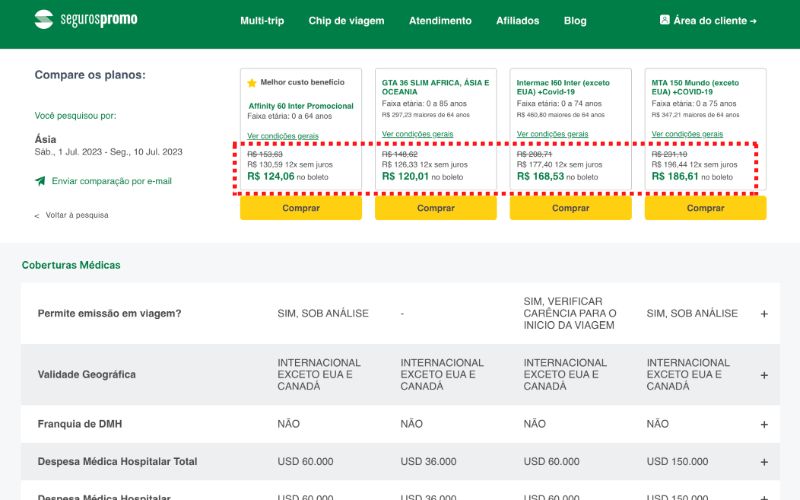Click the Ásia destination text
Image resolution: width=800 pixels, height=500 pixels.
pos(45,139)
